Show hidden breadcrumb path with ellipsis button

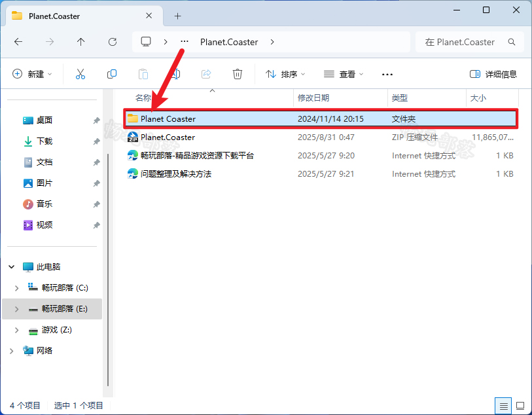point(185,42)
